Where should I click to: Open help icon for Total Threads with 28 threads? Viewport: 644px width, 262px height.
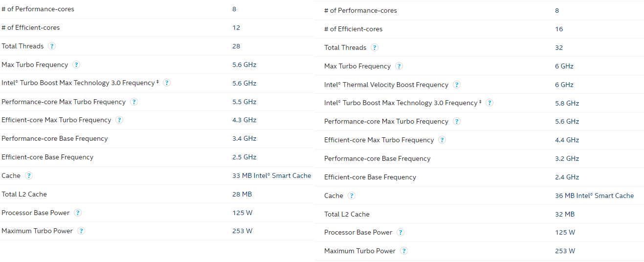click(52, 46)
